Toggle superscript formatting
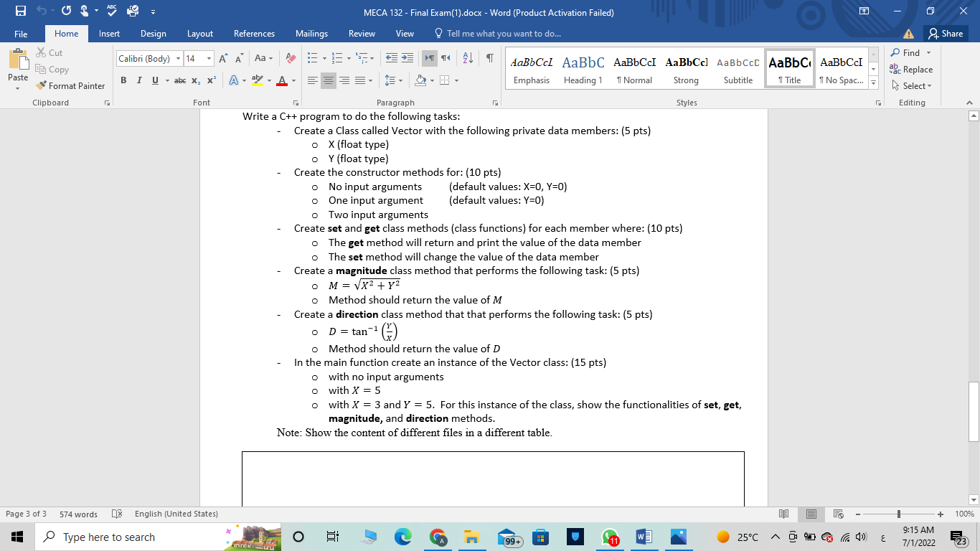Image resolution: width=980 pixels, height=551 pixels. pyautogui.click(x=210, y=80)
